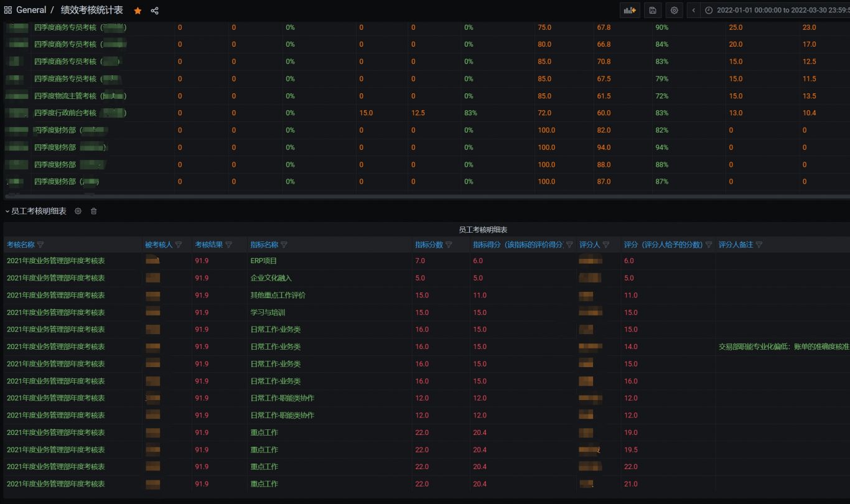Share the dashboard via share icon
This screenshot has width=850, height=504.
click(154, 11)
